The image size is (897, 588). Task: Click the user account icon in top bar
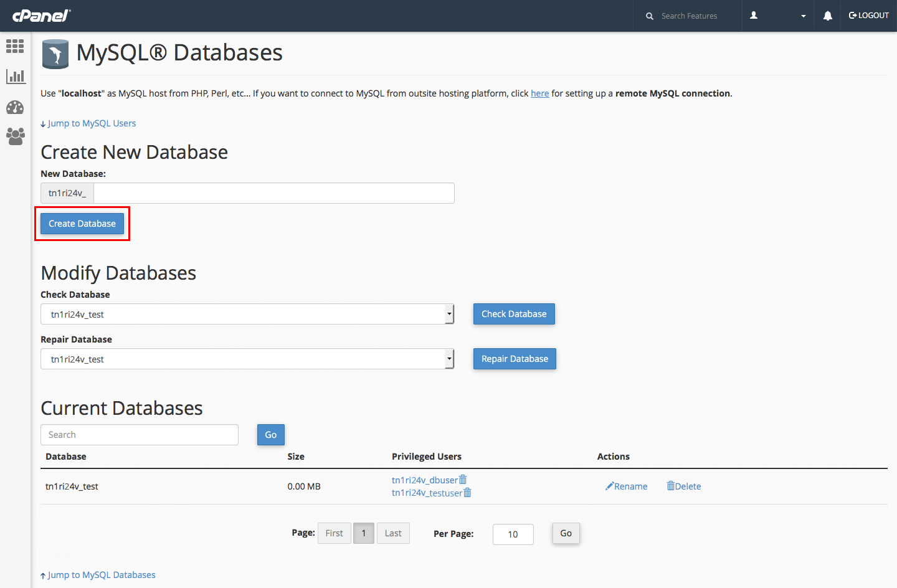[x=754, y=16]
